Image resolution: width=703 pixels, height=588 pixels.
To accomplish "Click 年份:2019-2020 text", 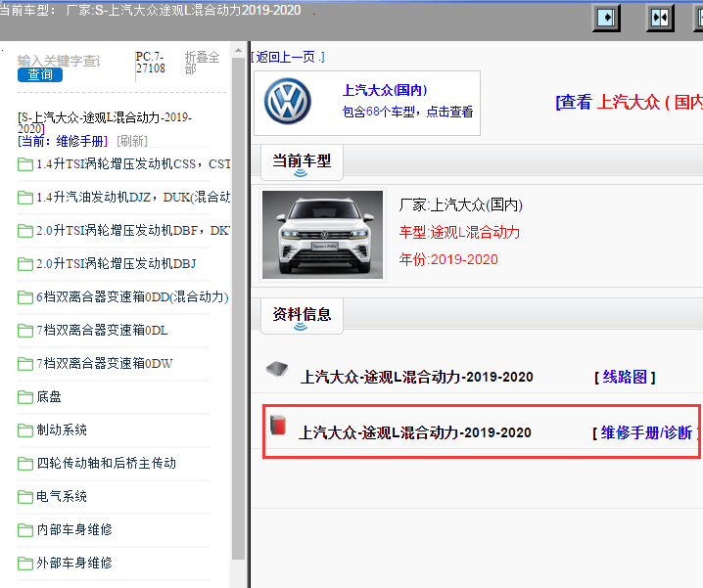I will [448, 259].
